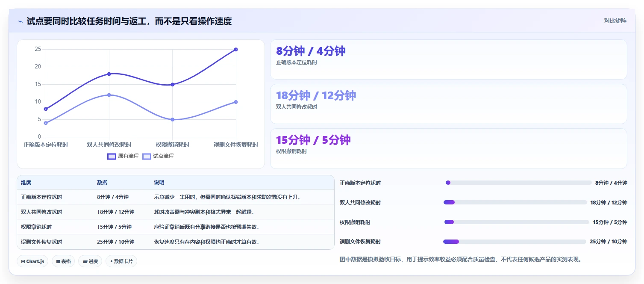Image resolution: width=644 pixels, height=284 pixels.
Task: Toggle 试点流程 legend series
Action: pos(158,156)
